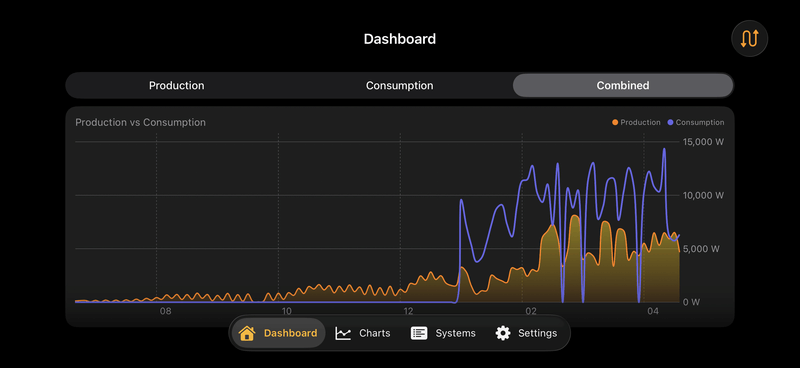Click the Production vs Consumption chart title
Viewport: 800px width, 368px height.
[x=140, y=122]
